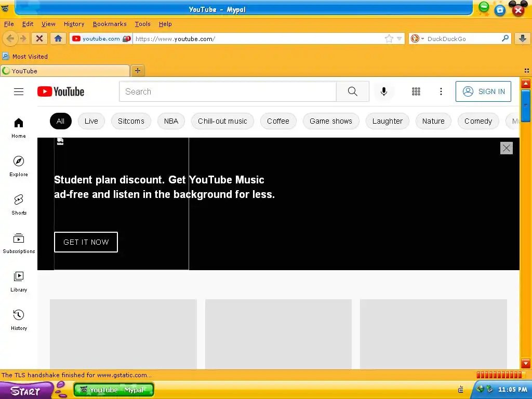Focus the YouTube Search field

coord(228,91)
